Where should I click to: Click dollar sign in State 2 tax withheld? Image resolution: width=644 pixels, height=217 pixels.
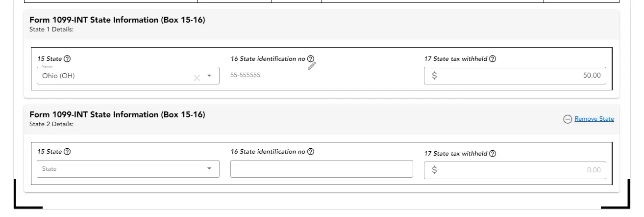(x=434, y=170)
